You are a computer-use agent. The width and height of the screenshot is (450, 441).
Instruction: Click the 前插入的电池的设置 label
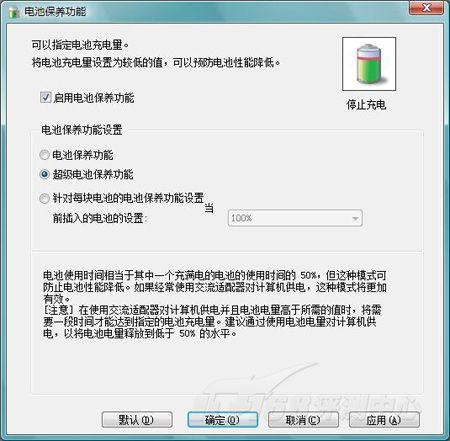pyautogui.click(x=100, y=218)
